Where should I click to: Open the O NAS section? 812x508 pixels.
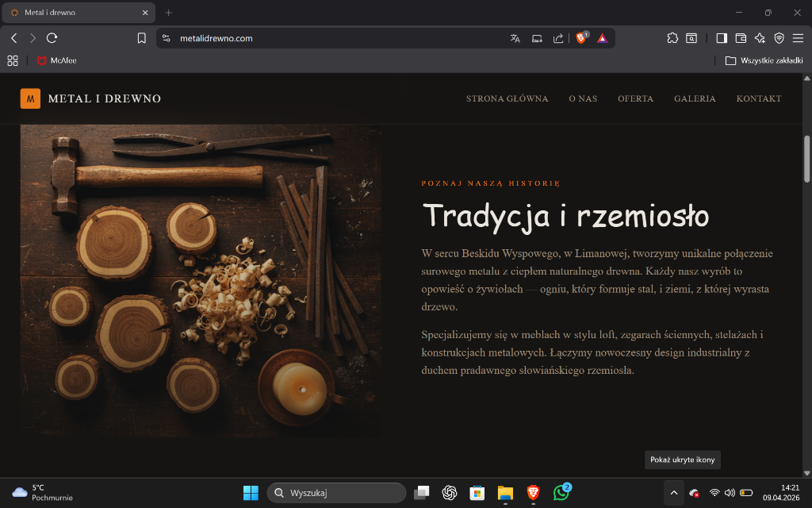coord(583,98)
